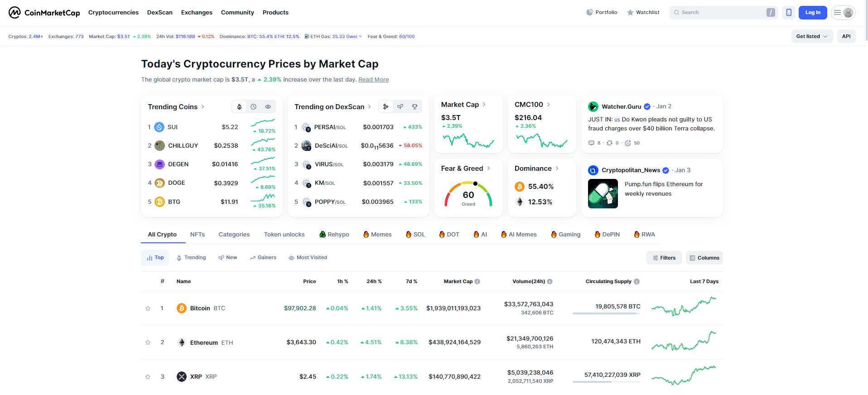This screenshot has width=868, height=395.
Task: Star Ethereum to add to watchlist
Action: click(x=148, y=342)
